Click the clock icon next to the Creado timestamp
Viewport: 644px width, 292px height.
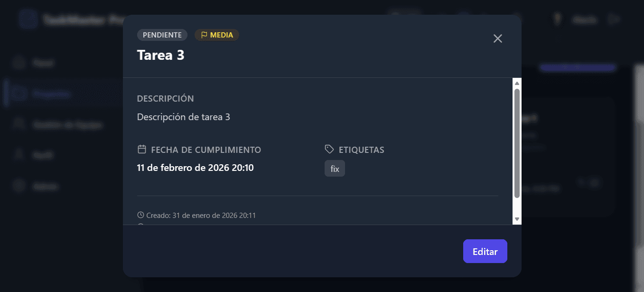(x=140, y=215)
